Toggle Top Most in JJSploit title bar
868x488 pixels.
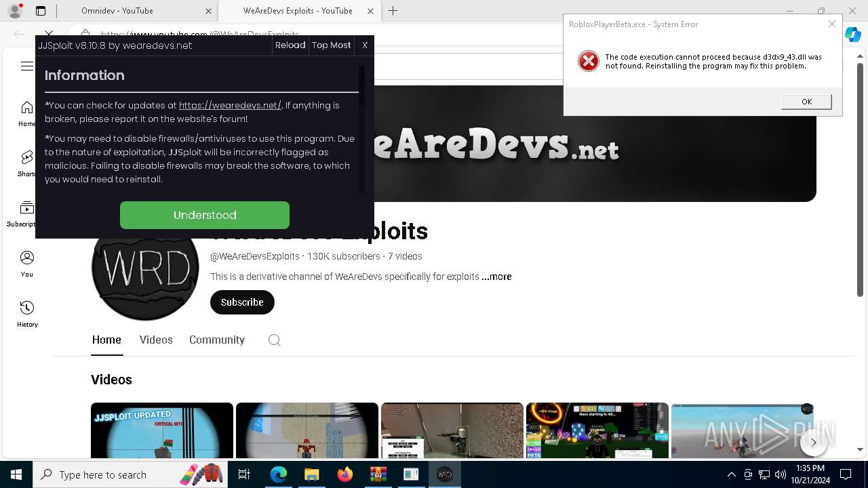point(331,45)
